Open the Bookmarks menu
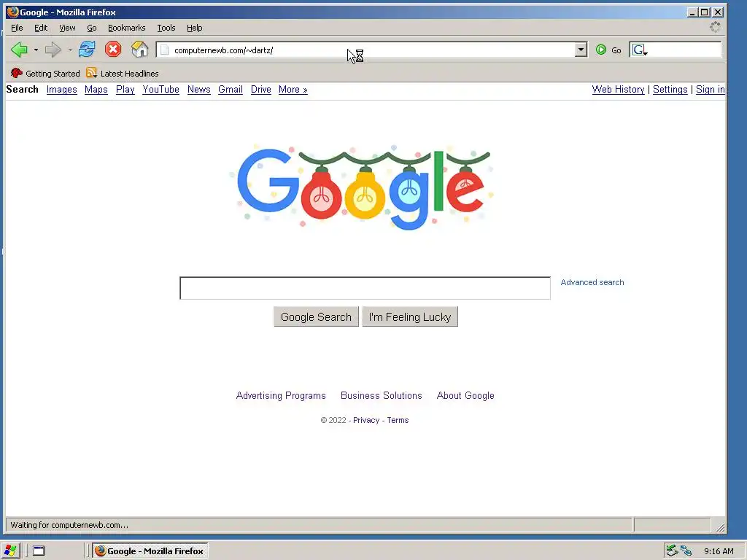This screenshot has height=560, width=747. (x=127, y=28)
